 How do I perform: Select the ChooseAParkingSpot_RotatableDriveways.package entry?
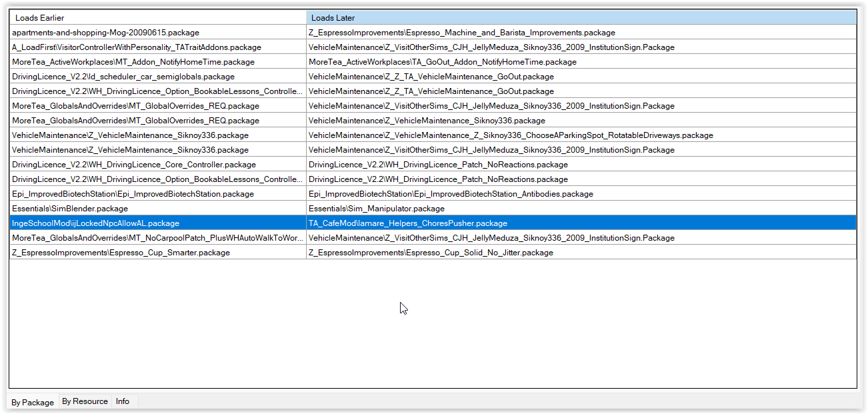coord(511,135)
